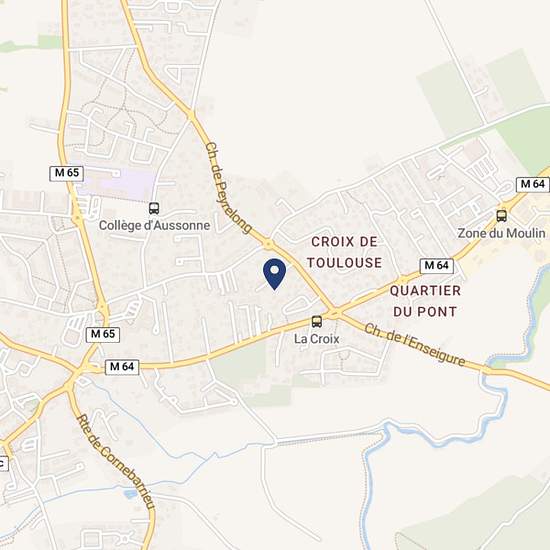Click the Zone du Moulin label
This screenshot has width=550, height=550.
click(502, 233)
